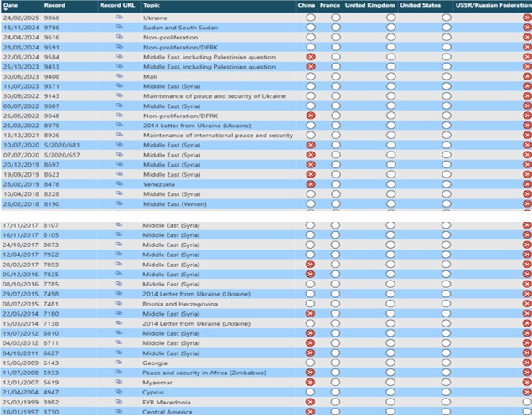
Task: Click the USSR/Russian Federation column header
Action: [493, 5]
